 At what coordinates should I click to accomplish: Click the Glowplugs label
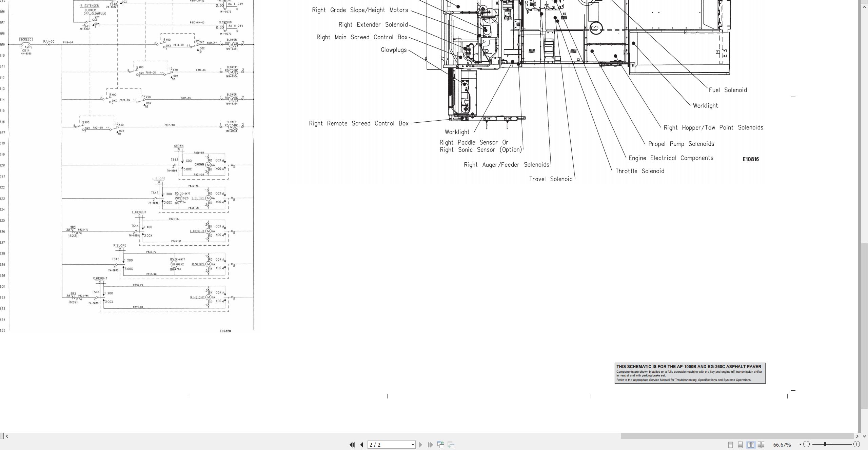tap(393, 50)
